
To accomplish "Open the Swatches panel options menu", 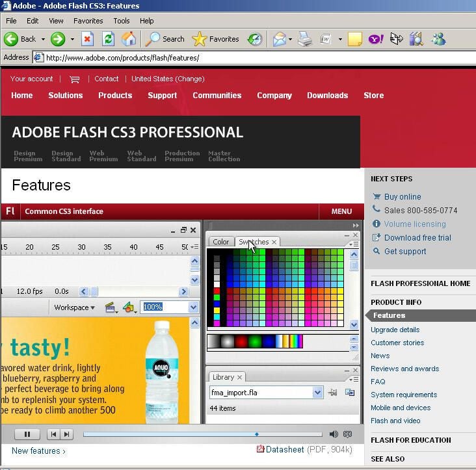I will pyautogui.click(x=353, y=244).
